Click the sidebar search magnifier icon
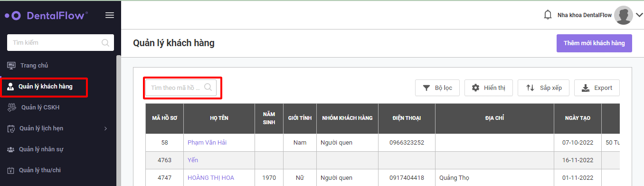Image resolution: width=644 pixels, height=186 pixels. click(x=105, y=43)
